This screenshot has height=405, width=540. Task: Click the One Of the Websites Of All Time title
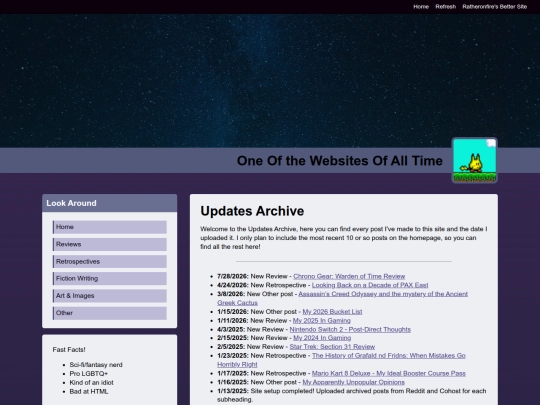click(x=340, y=161)
